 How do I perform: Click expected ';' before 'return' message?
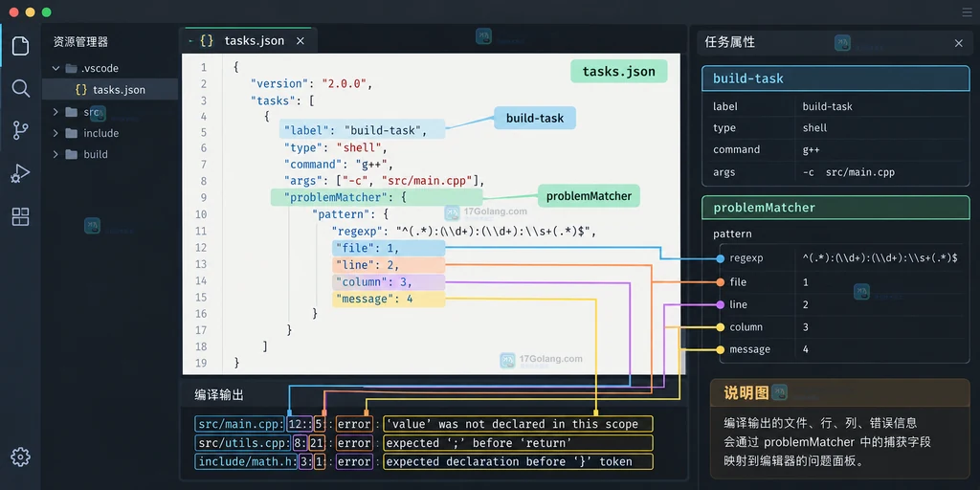518,443
